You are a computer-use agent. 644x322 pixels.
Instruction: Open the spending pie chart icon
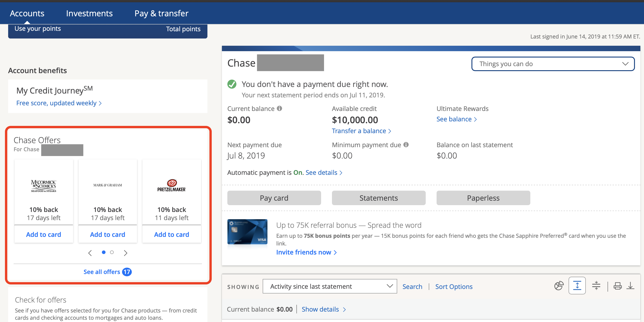click(559, 286)
